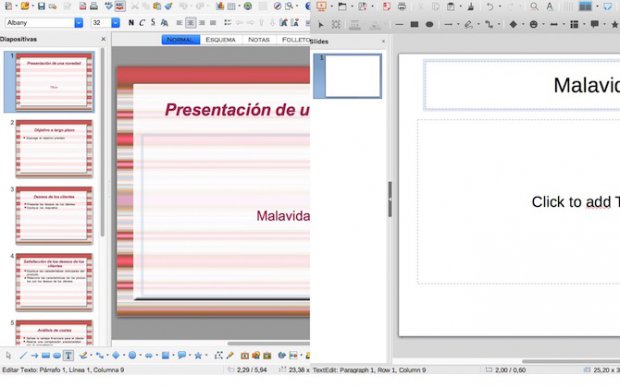The height and width of the screenshot is (387, 620).
Task: Click the Open folder icon in right window
Action: (x=342, y=6)
